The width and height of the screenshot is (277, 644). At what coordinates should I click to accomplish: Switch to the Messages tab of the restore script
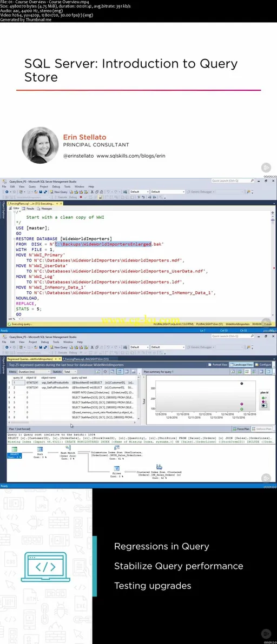[x=45, y=208]
